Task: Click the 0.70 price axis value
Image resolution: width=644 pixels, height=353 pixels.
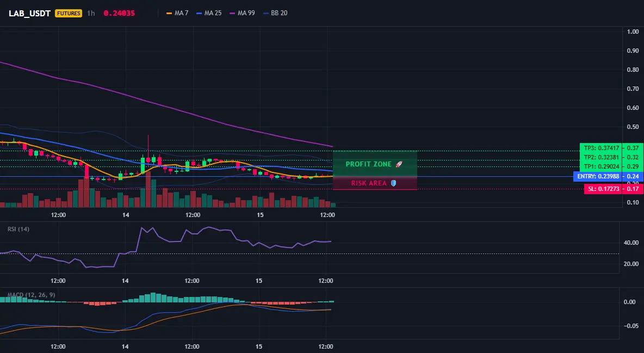Action: tap(633, 89)
